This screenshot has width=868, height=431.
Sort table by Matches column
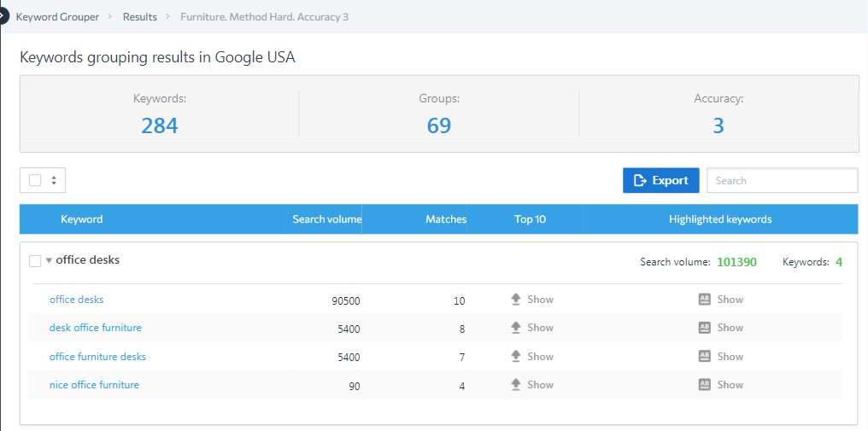tap(446, 219)
